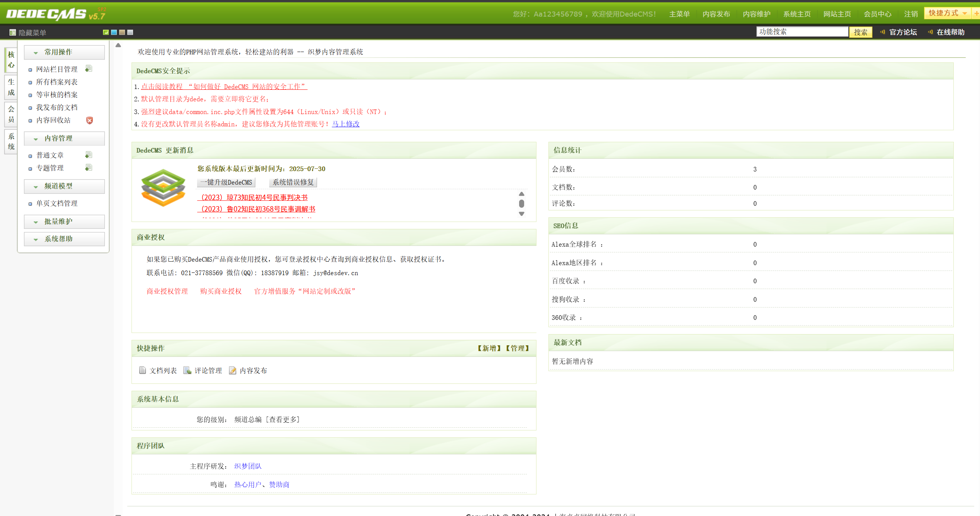Click add-document icon next to 专题管理
This screenshot has width=980, height=516.
88,168
